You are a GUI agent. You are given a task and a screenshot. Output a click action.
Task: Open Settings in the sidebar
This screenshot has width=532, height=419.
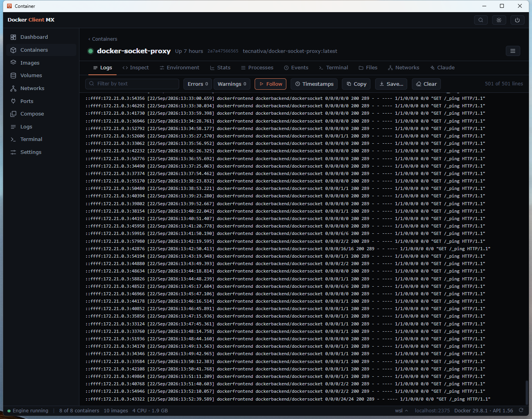coord(41,152)
